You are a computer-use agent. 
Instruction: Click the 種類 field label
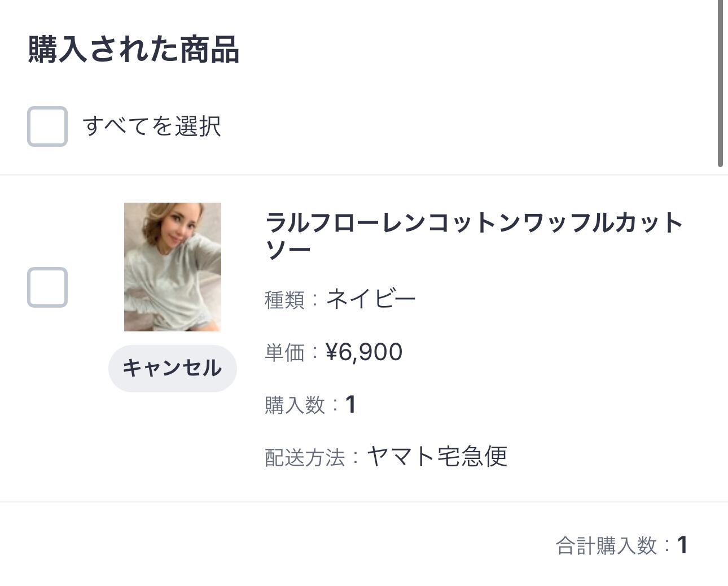coord(284,299)
